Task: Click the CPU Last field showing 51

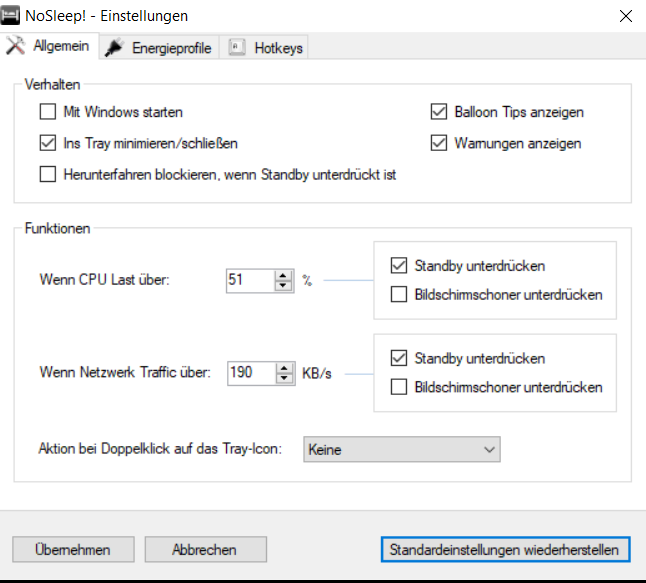Action: pyautogui.click(x=250, y=281)
